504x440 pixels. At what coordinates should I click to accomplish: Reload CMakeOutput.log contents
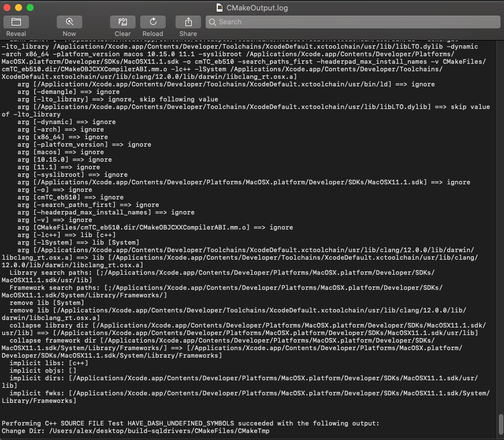[x=152, y=23]
